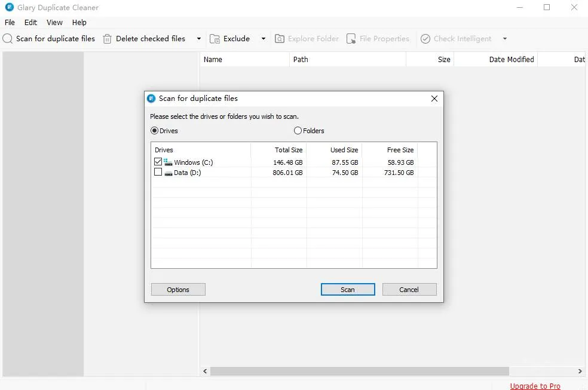
Task: Click the 731.50 GB free size value
Action: click(x=399, y=173)
